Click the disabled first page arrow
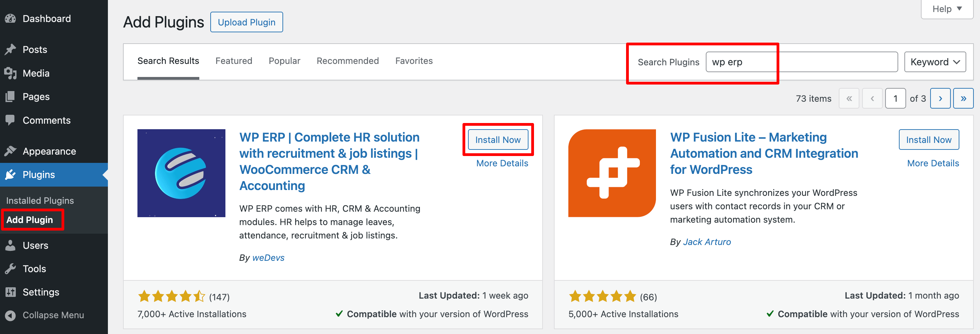The width and height of the screenshot is (980, 334). click(849, 99)
